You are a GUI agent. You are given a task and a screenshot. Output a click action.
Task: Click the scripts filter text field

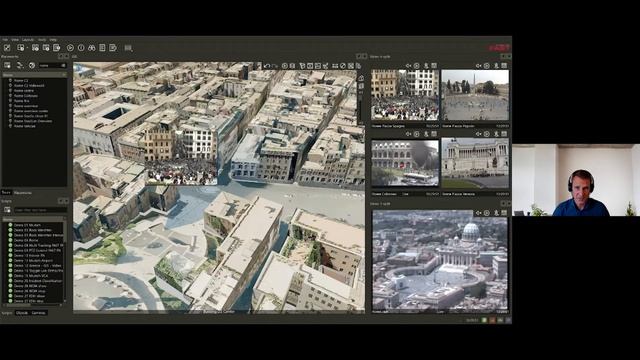(x=40, y=210)
